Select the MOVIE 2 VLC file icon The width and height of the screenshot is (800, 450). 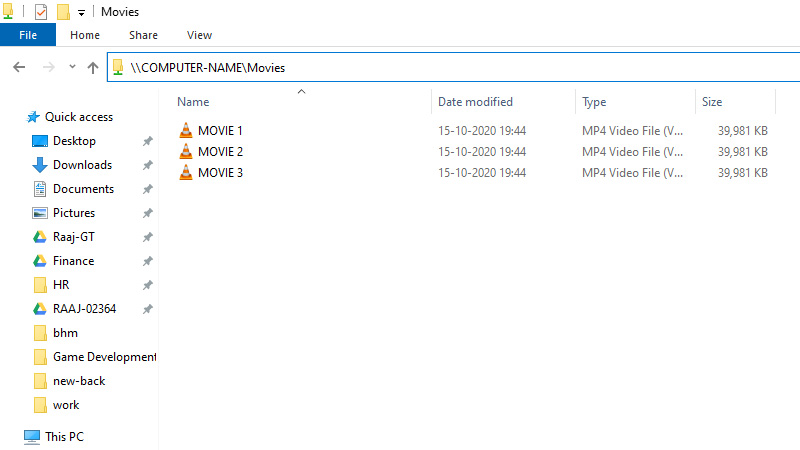[x=186, y=151]
